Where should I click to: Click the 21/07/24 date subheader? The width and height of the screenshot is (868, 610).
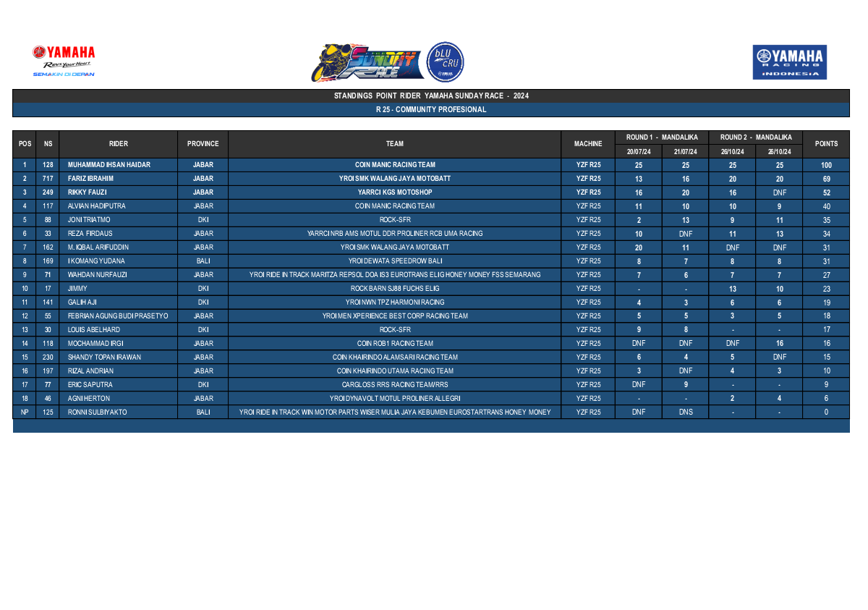click(686, 151)
